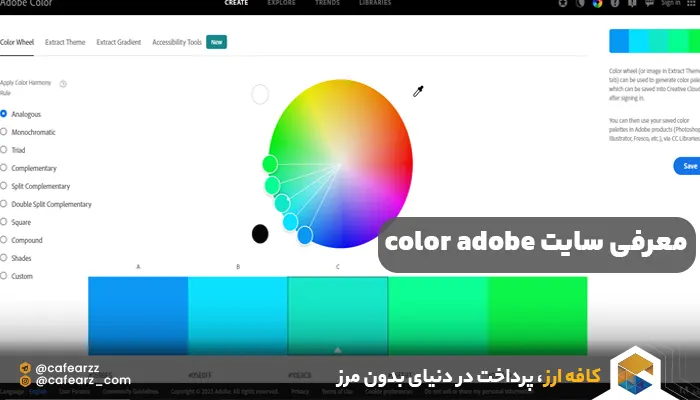Toggle dark mode with the moon icon
700x400 pixels.
(x=580, y=4)
